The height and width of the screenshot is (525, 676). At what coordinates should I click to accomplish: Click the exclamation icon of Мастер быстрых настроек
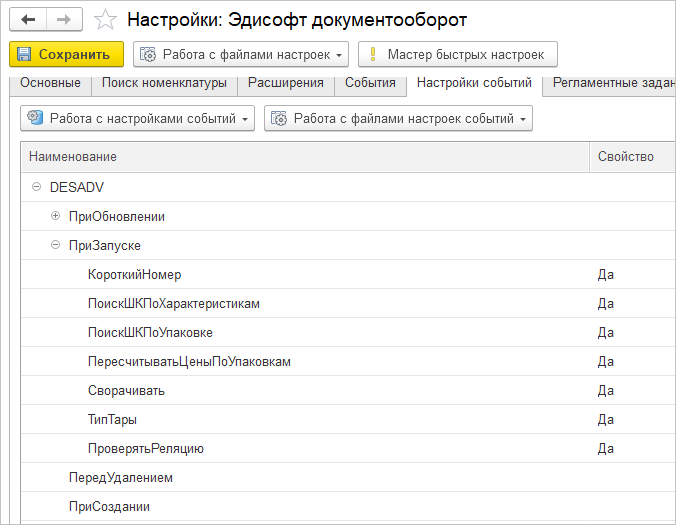pyautogui.click(x=372, y=54)
